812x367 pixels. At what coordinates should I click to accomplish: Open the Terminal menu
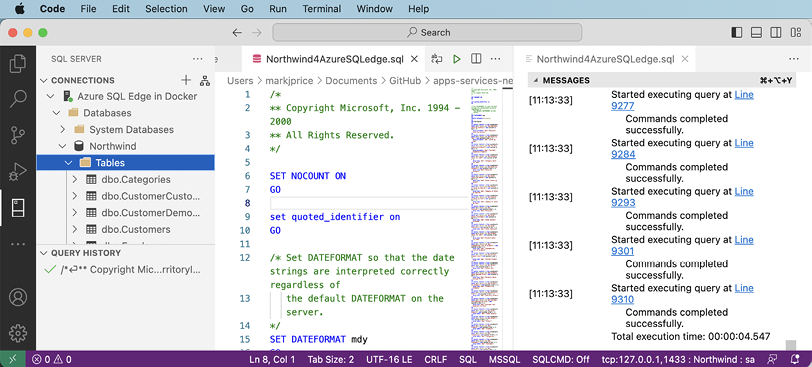point(322,9)
